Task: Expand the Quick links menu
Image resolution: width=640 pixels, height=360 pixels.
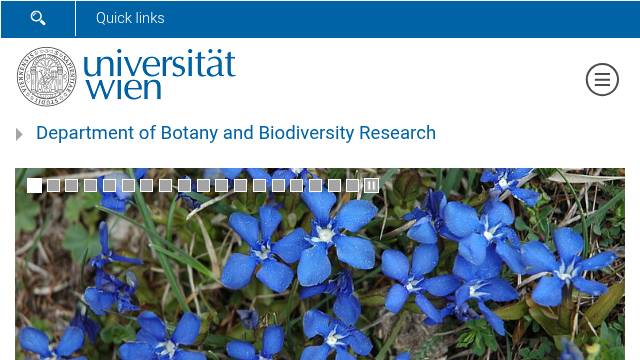Action: click(130, 18)
